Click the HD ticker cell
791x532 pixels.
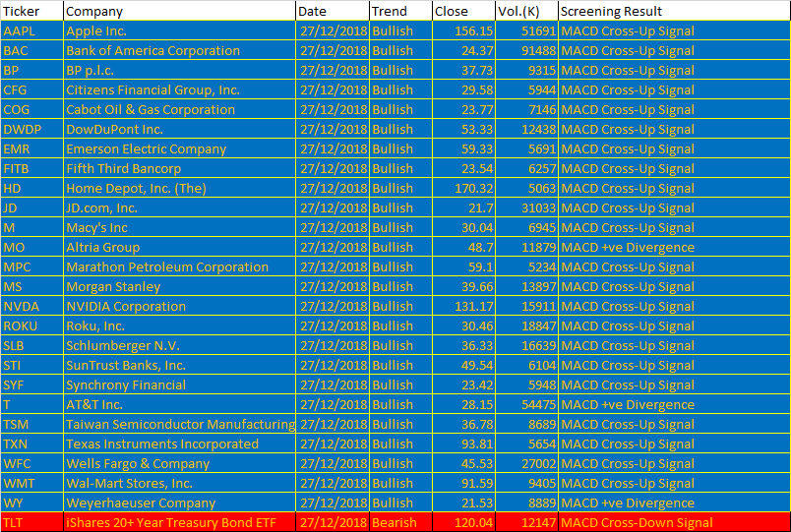click(31, 188)
